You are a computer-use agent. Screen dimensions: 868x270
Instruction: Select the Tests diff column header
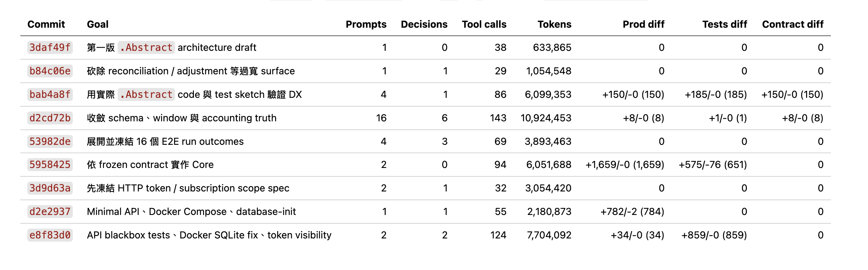(724, 24)
